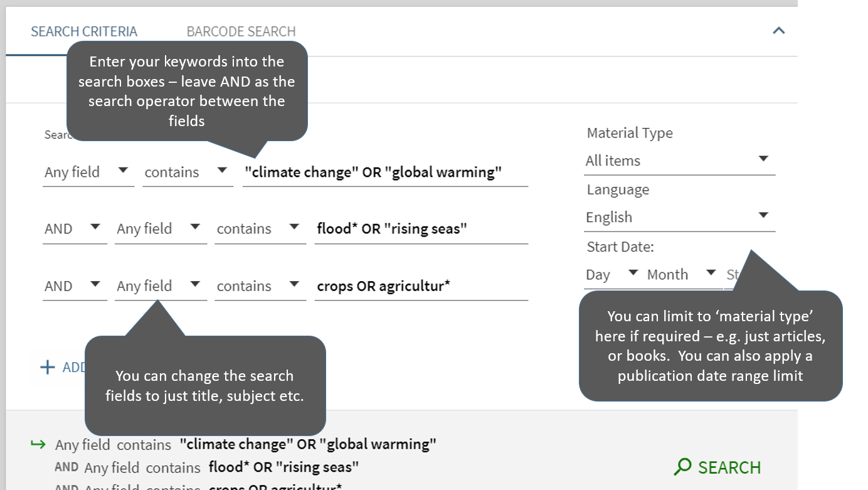Switch to the BARCODE SEARCH tab

[241, 31]
